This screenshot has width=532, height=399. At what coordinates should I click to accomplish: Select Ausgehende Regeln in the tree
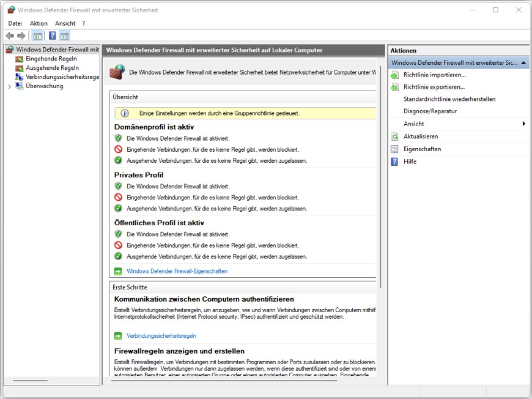(x=52, y=68)
